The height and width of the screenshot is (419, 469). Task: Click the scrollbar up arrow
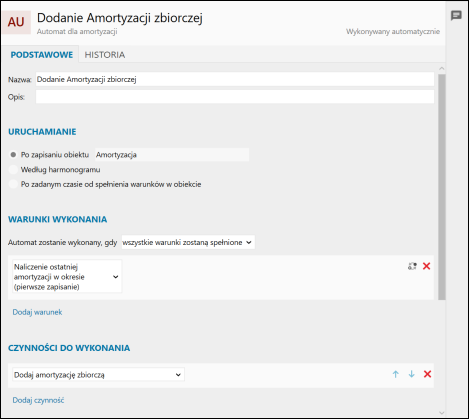coord(442,68)
